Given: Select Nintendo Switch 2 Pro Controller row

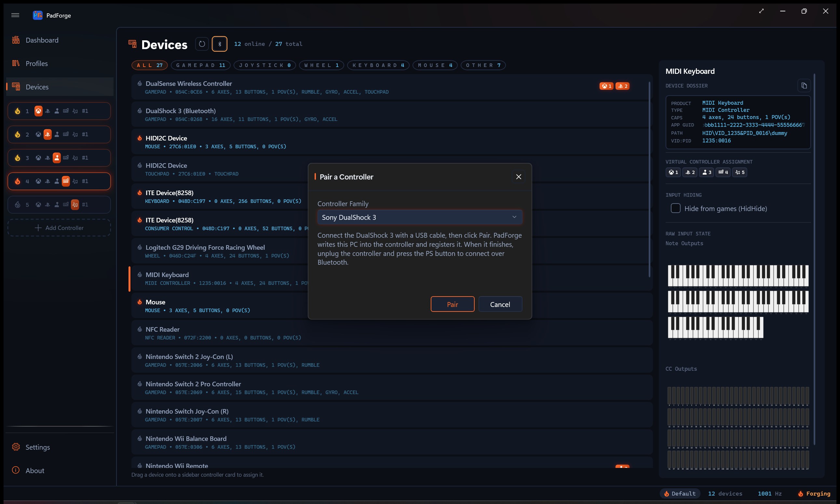Looking at the screenshot, I should point(392,388).
